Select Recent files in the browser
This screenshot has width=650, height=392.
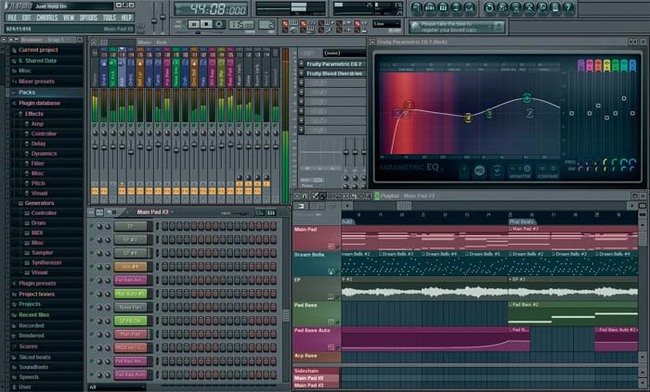(x=34, y=315)
